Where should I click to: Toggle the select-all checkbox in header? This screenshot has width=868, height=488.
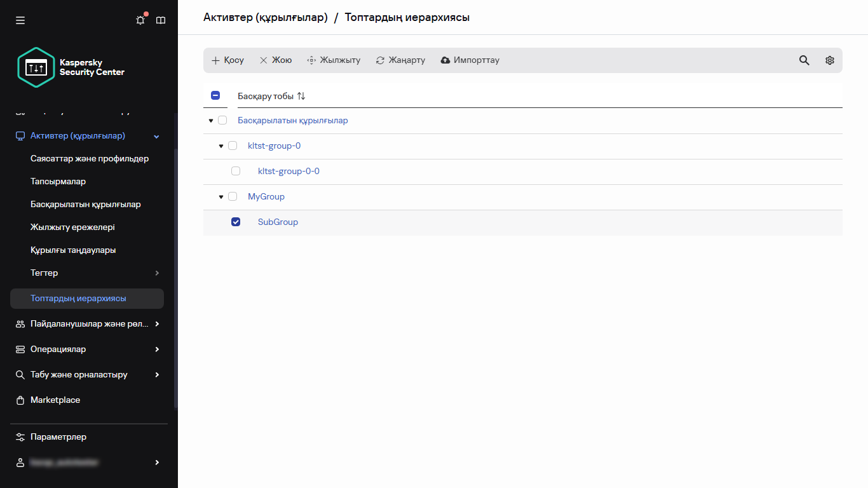(215, 95)
